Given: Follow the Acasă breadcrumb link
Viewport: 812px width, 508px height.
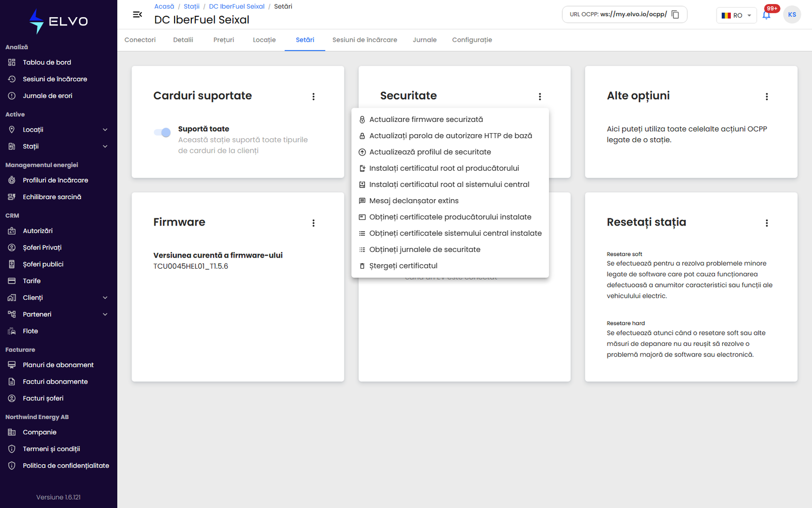Looking at the screenshot, I should pos(164,7).
